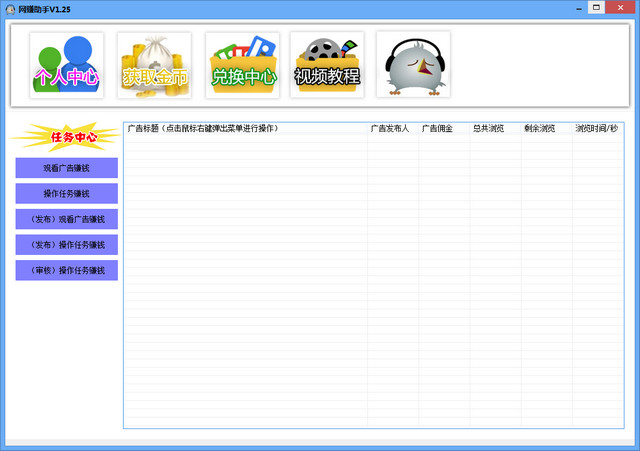Open the 视频教程 video tutorial icon
The width and height of the screenshot is (640, 451).
pos(327,65)
